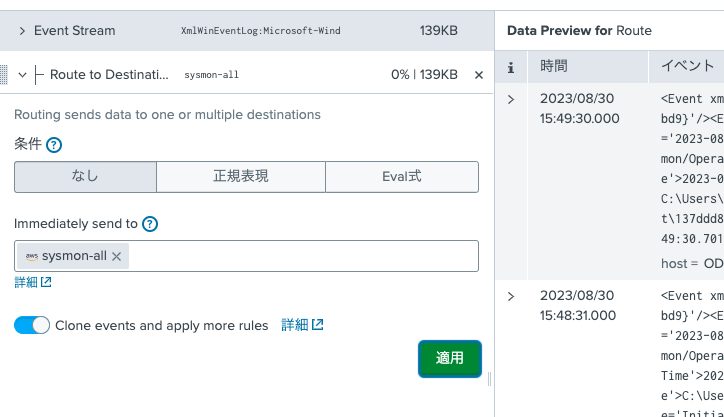Select なし condition option
Viewport: 724px width, 417px height.
(85, 177)
